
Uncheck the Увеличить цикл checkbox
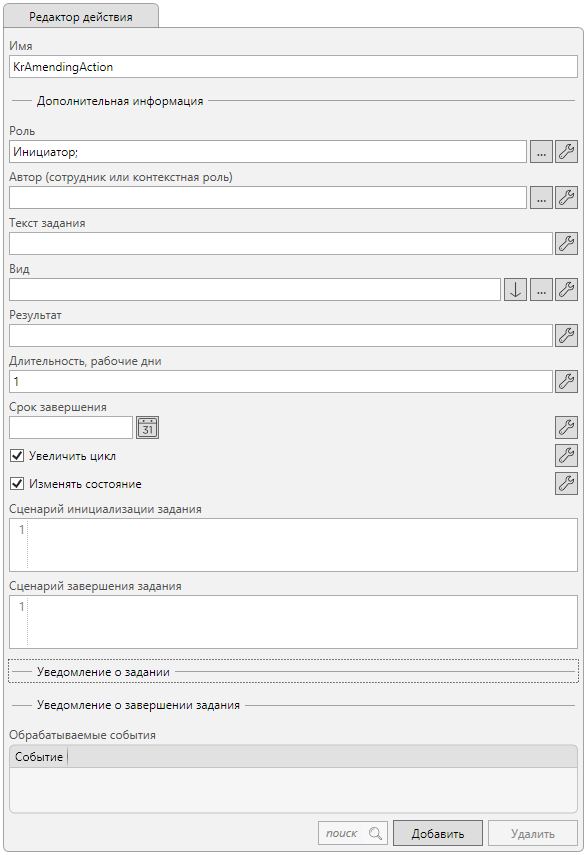click(17, 455)
